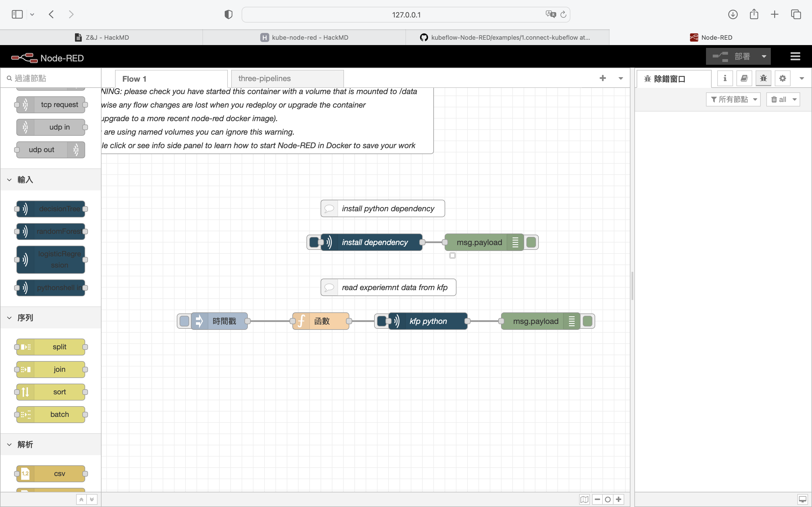Zoom out the flow canvas
The width and height of the screenshot is (812, 507).
click(597, 499)
